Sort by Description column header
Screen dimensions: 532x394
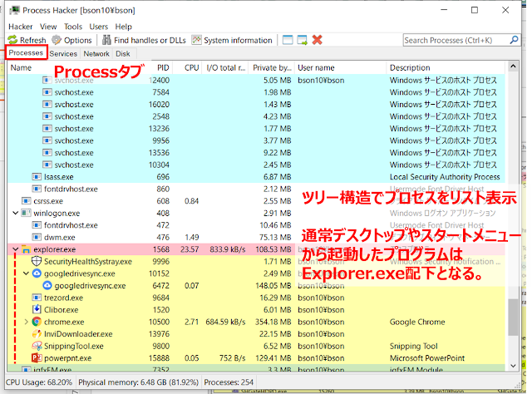tap(446, 67)
